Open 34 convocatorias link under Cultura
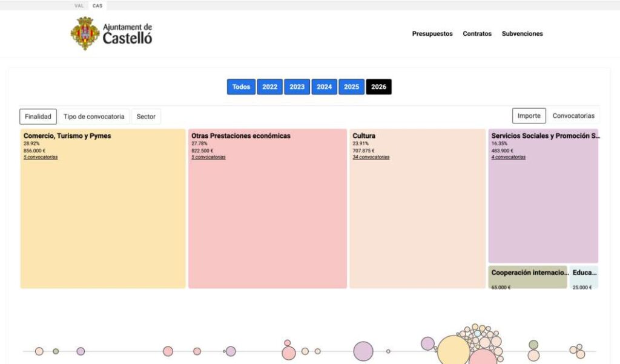 coord(371,157)
